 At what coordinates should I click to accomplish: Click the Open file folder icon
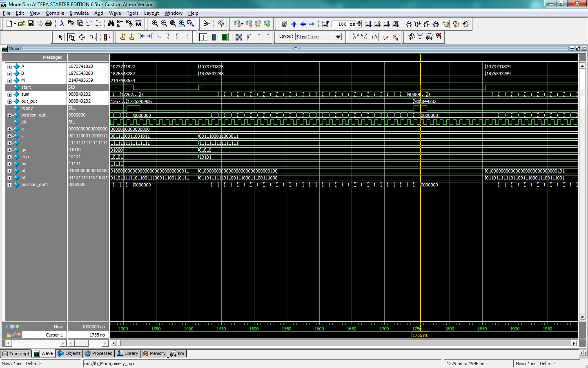point(21,24)
